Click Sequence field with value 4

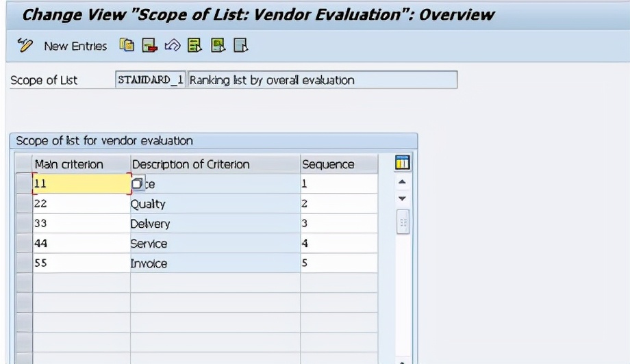pos(339,243)
